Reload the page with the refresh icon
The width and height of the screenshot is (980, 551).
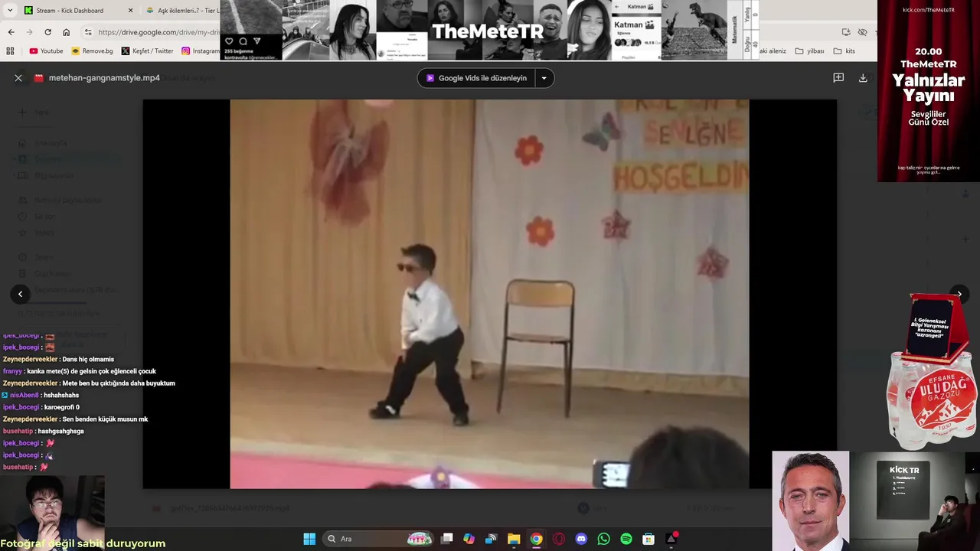pos(47,32)
